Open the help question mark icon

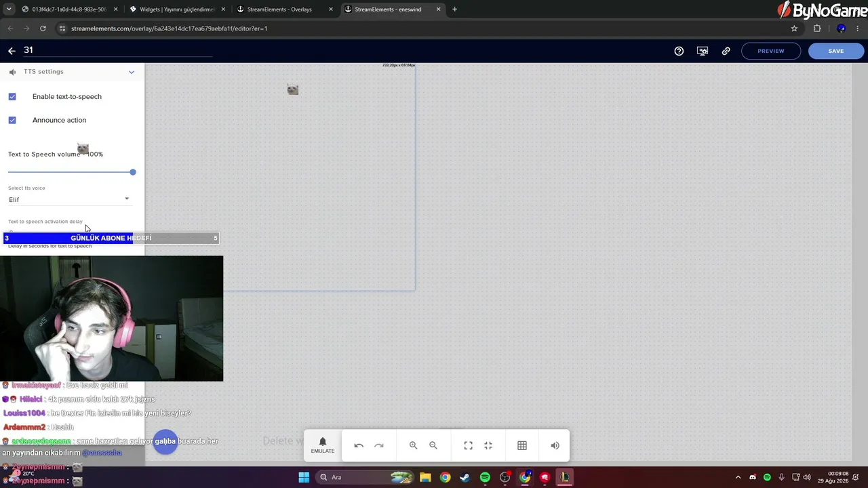click(x=679, y=51)
